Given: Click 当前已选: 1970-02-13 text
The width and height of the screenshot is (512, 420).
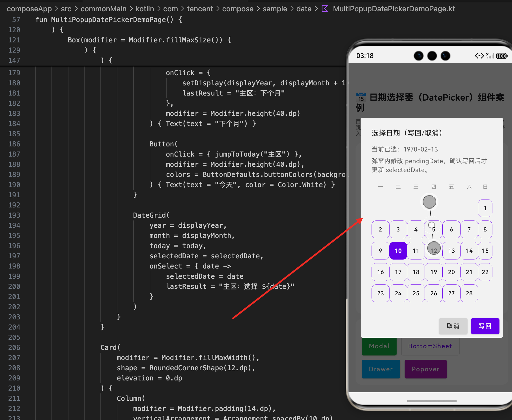Looking at the screenshot, I should pyautogui.click(x=405, y=149).
